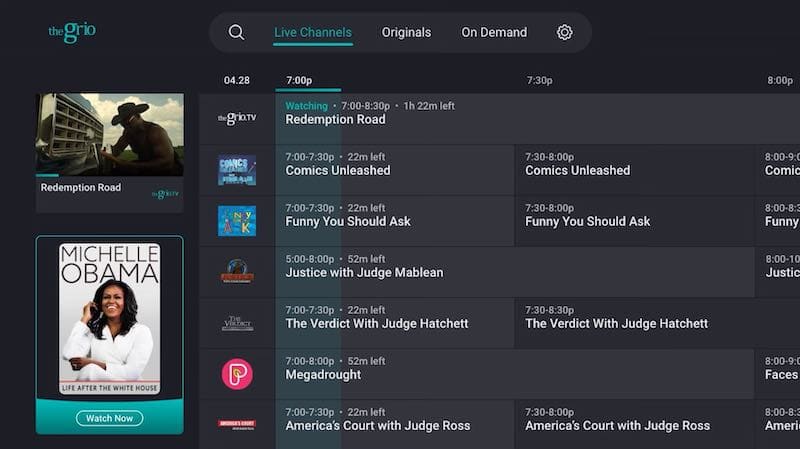Select Funny You Should Ask 7:00-7:30p program

coord(394,221)
